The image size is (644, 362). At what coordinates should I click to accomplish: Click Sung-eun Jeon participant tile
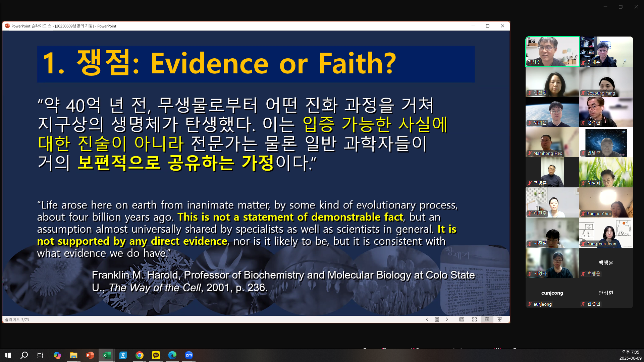(x=606, y=233)
